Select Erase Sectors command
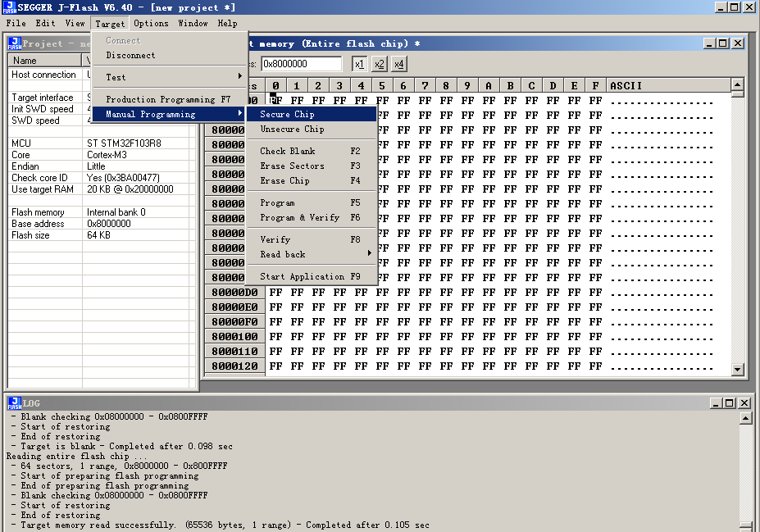This screenshot has width=760, height=532. (312, 166)
